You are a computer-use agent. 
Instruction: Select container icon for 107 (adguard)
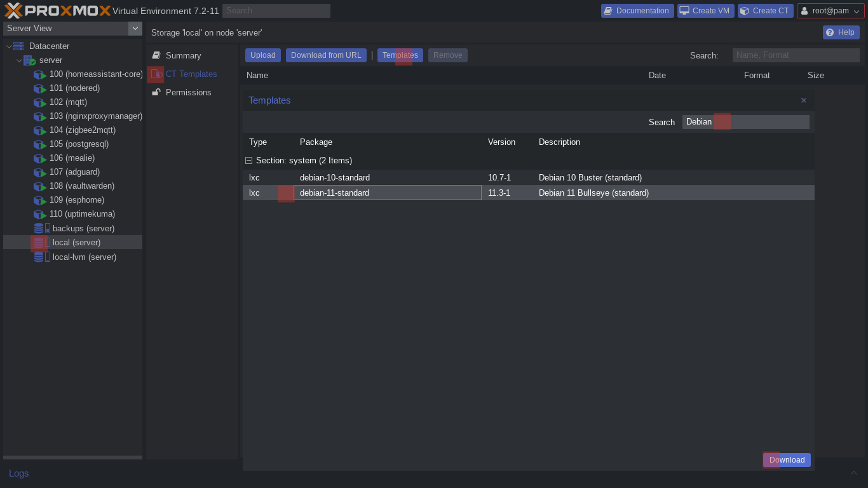[x=40, y=172]
